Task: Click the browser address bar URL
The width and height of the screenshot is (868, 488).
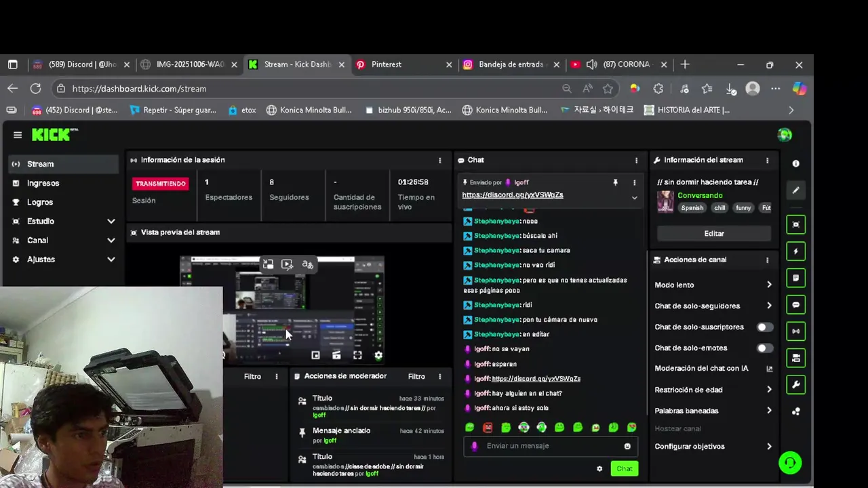Action: (139, 89)
